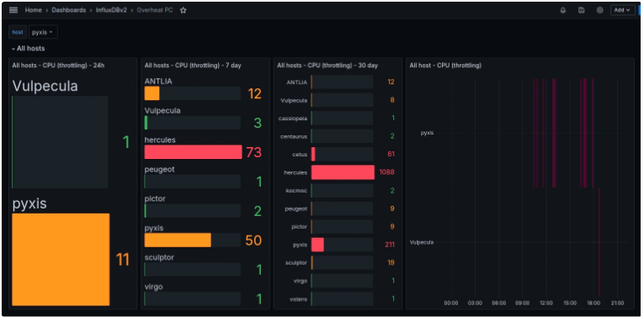The height and width of the screenshot is (322, 644).
Task: Open the hamburger navigation menu
Action: click(x=13, y=10)
